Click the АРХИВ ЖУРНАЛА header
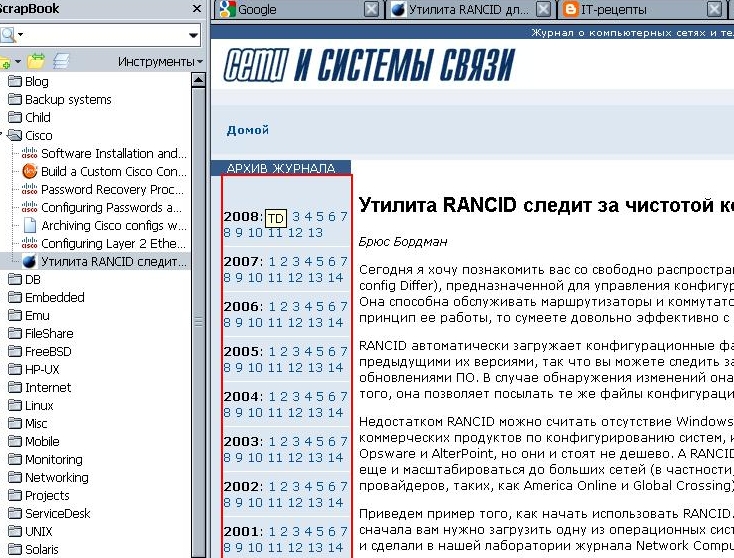This screenshot has height=558, width=734. coord(281,168)
